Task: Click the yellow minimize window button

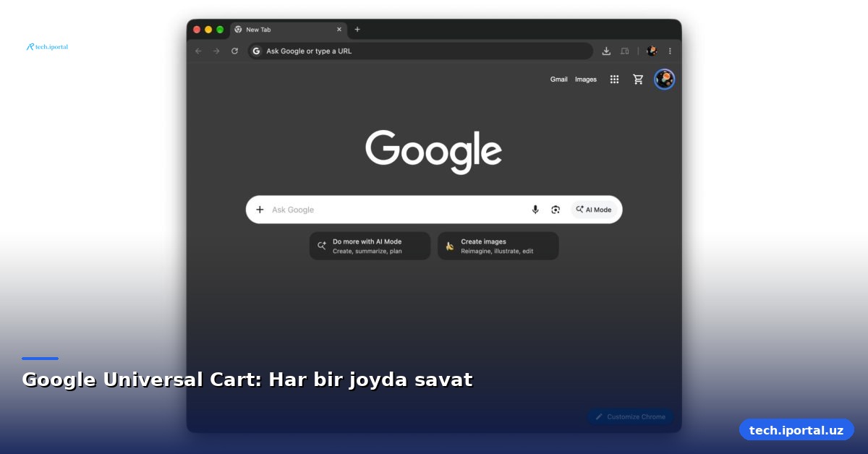Action: [x=208, y=30]
